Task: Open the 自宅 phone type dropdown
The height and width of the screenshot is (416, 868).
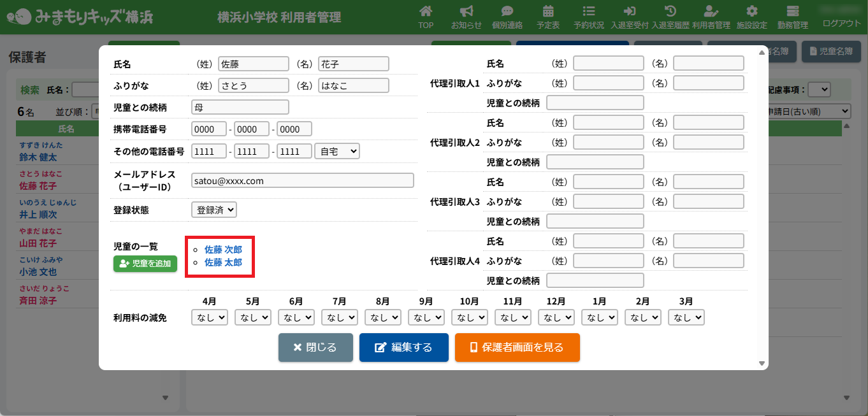Action: tap(336, 151)
